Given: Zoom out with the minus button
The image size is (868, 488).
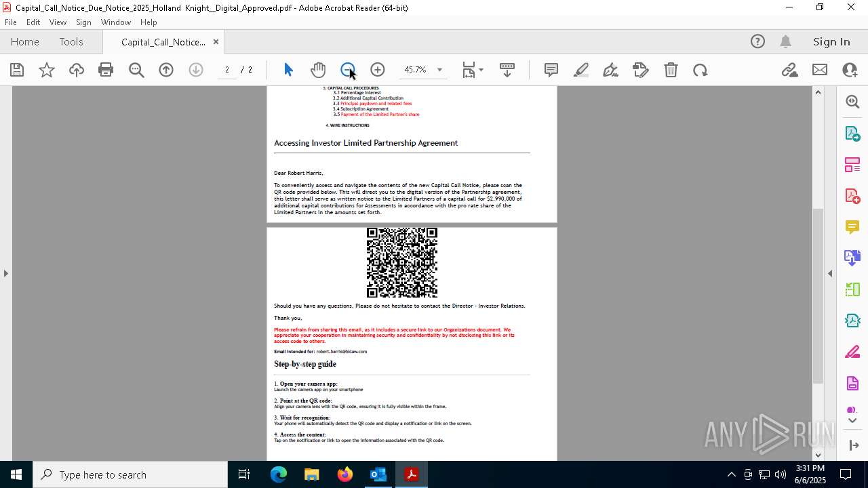Looking at the screenshot, I should click(x=348, y=70).
